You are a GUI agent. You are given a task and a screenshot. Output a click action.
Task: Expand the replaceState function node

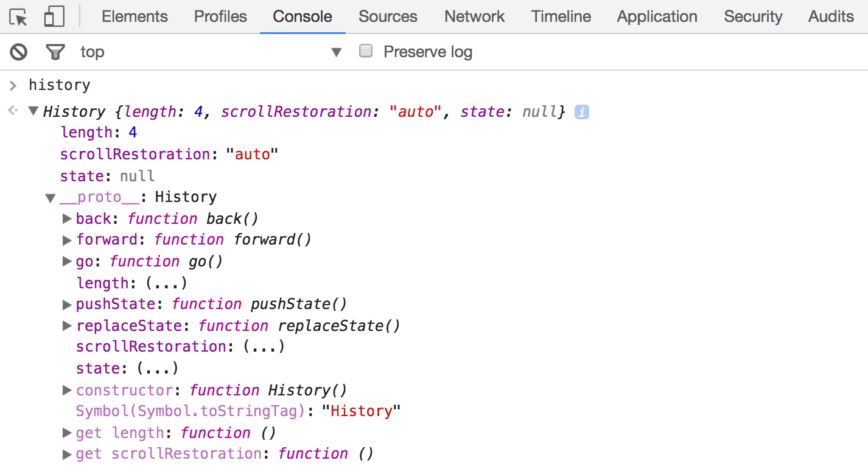[67, 326]
